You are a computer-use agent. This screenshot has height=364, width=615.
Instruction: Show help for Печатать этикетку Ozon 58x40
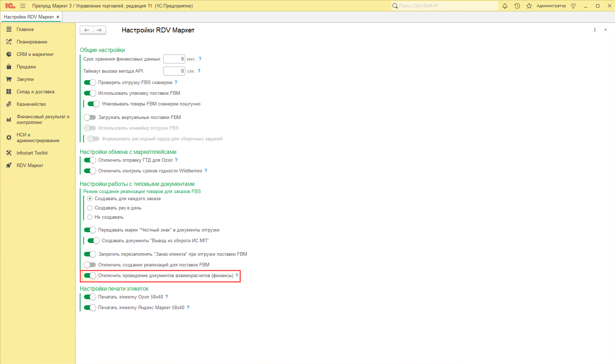click(x=167, y=297)
